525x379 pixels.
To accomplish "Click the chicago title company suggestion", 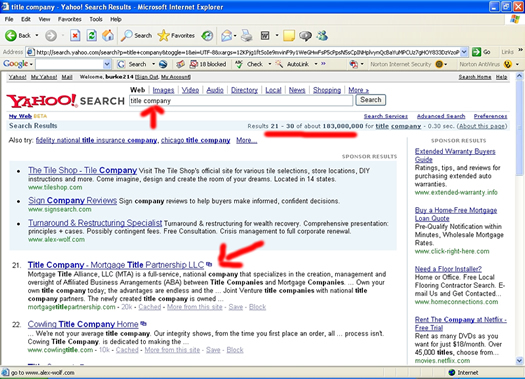I will pyautogui.click(x=196, y=140).
